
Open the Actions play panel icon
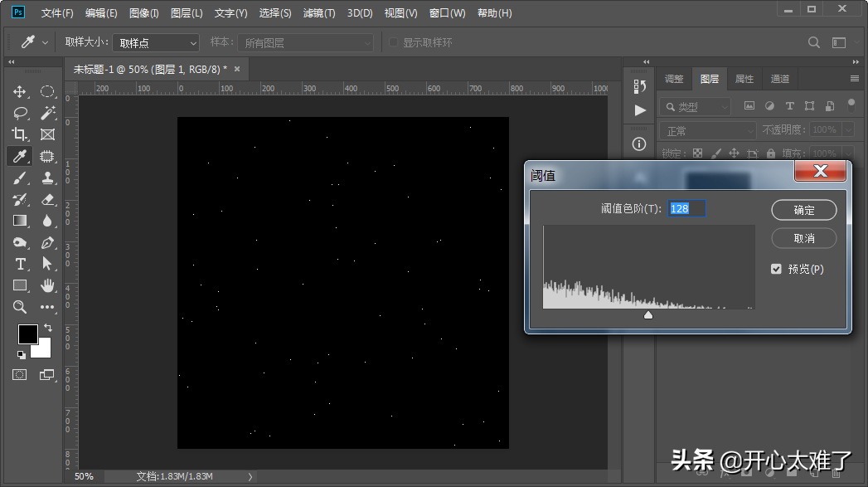point(640,110)
